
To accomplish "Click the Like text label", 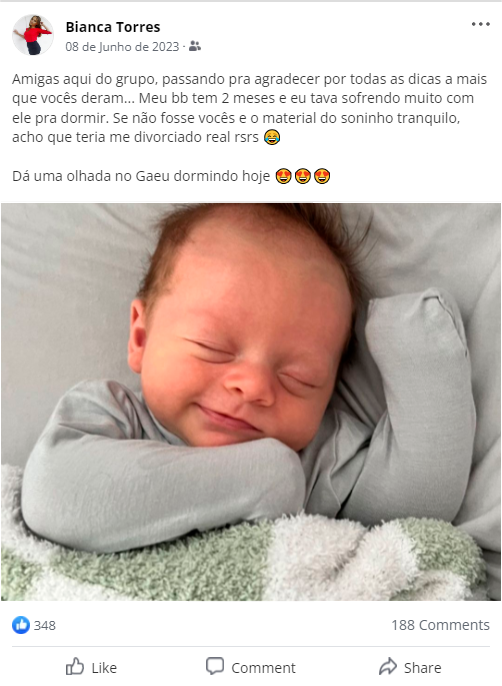I will click(x=104, y=668).
